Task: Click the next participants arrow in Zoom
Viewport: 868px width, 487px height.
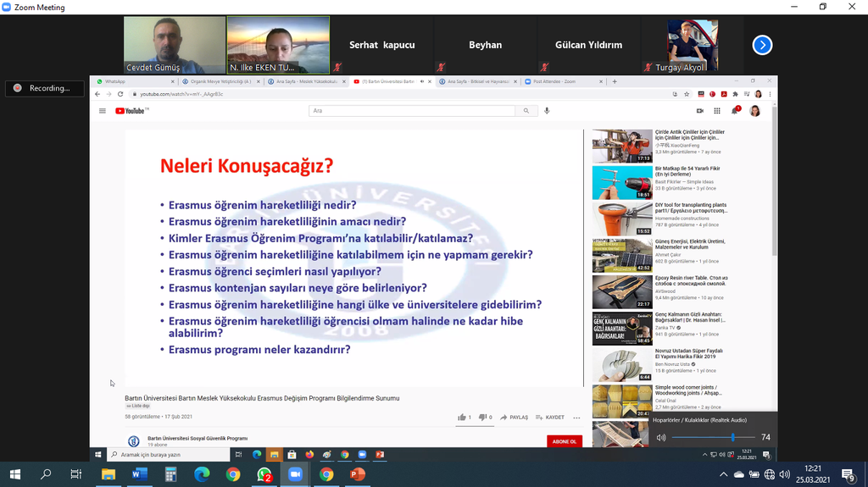Action: tap(762, 45)
